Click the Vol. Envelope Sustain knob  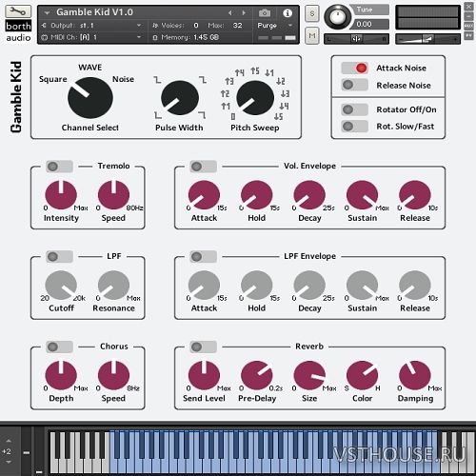pos(362,195)
